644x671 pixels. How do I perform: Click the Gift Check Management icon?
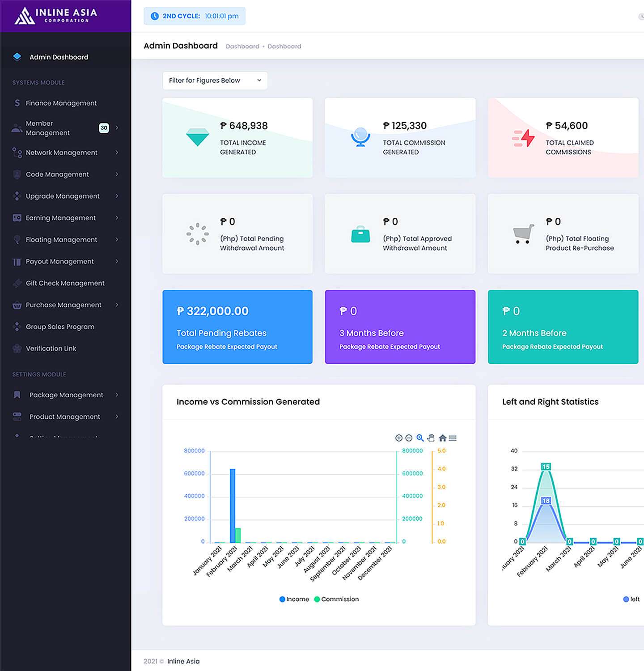point(17,283)
